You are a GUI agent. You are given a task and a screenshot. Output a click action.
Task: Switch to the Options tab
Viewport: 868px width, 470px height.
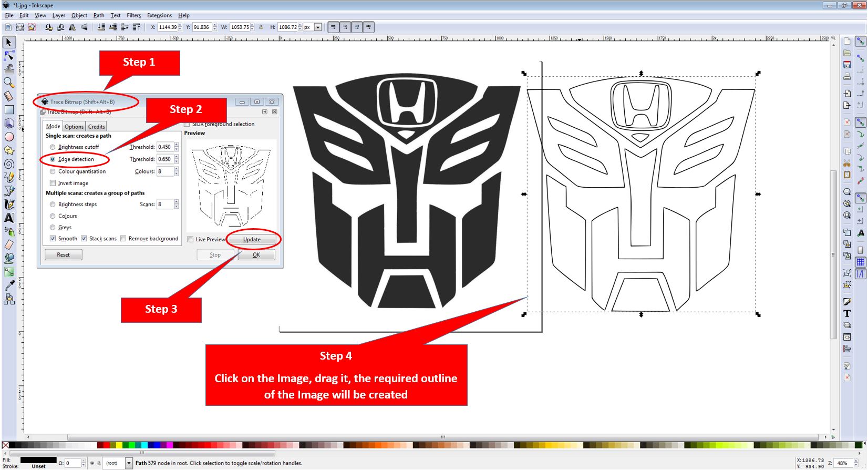(74, 127)
